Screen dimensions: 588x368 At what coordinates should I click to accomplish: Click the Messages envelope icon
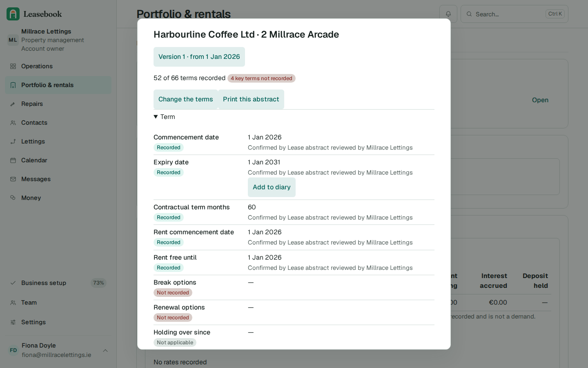(13, 179)
